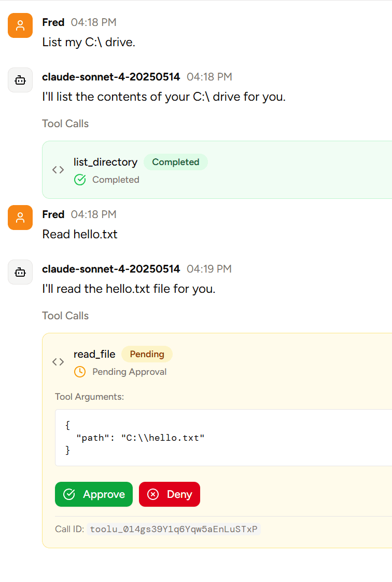
Task: Click the green Completed status badge
Action: point(175,162)
